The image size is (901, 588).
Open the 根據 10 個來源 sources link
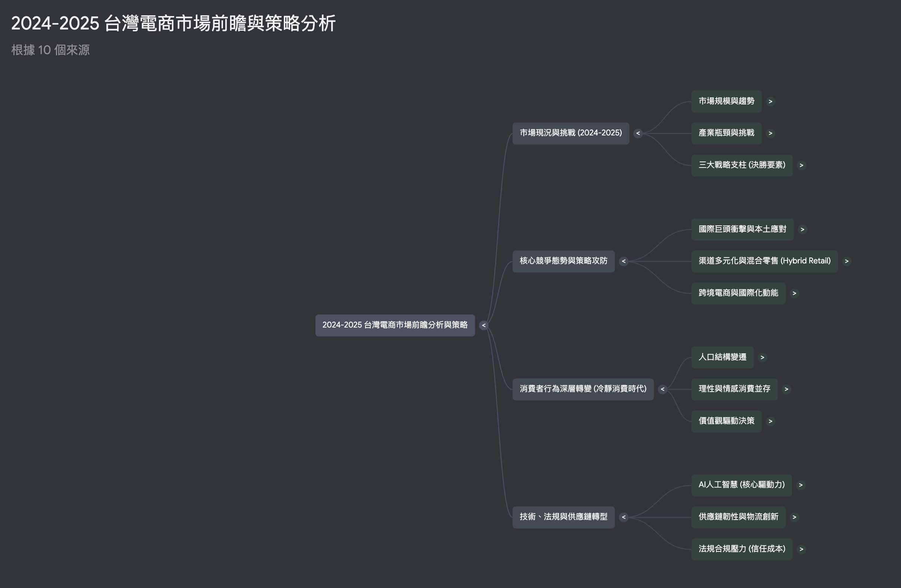click(x=50, y=50)
